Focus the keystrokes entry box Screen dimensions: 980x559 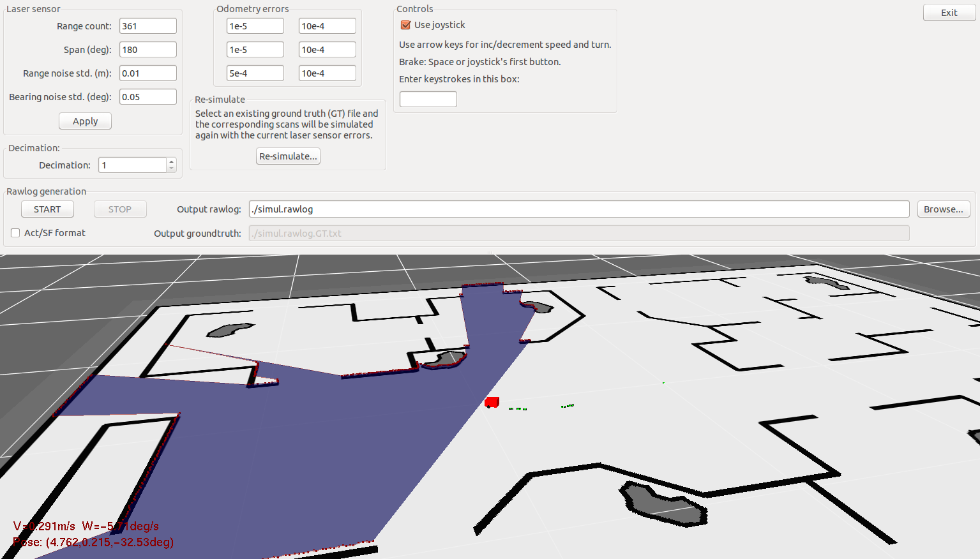(428, 100)
